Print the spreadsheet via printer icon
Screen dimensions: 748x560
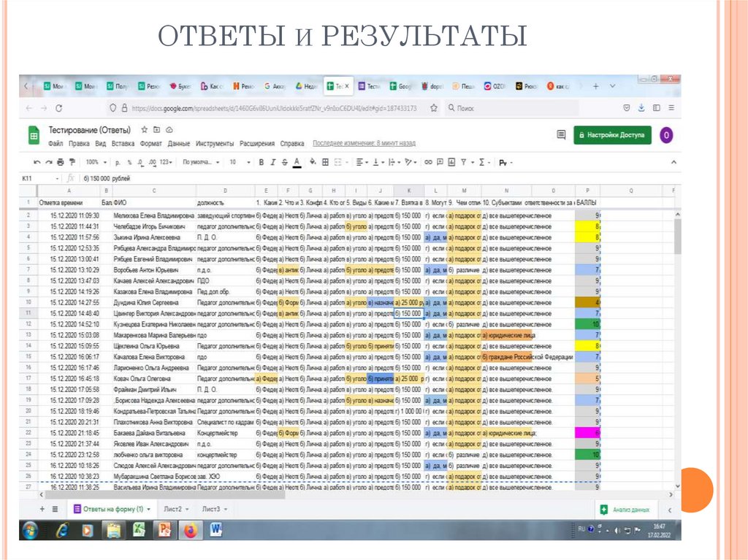[x=60, y=162]
